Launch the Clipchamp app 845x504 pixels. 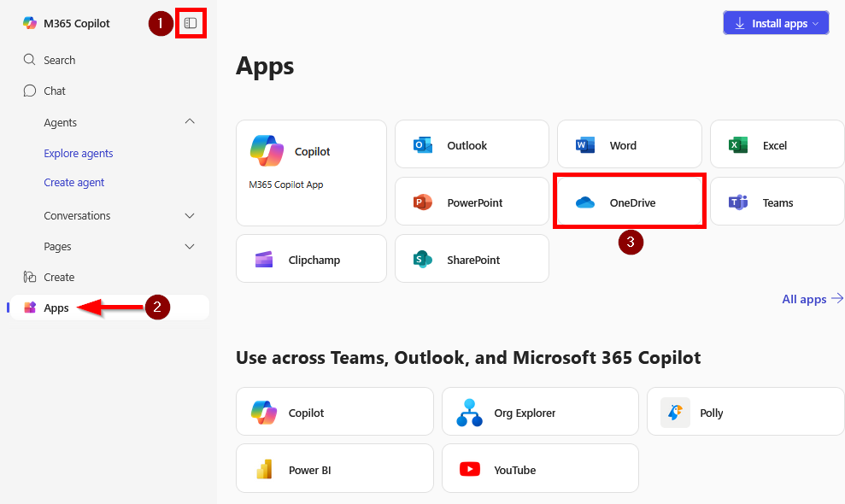pyautogui.click(x=311, y=258)
